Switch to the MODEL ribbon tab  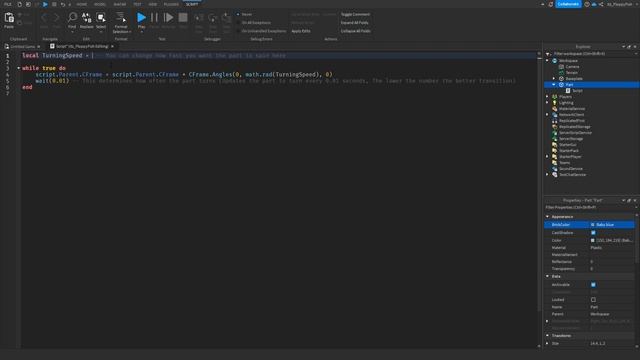point(100,4)
